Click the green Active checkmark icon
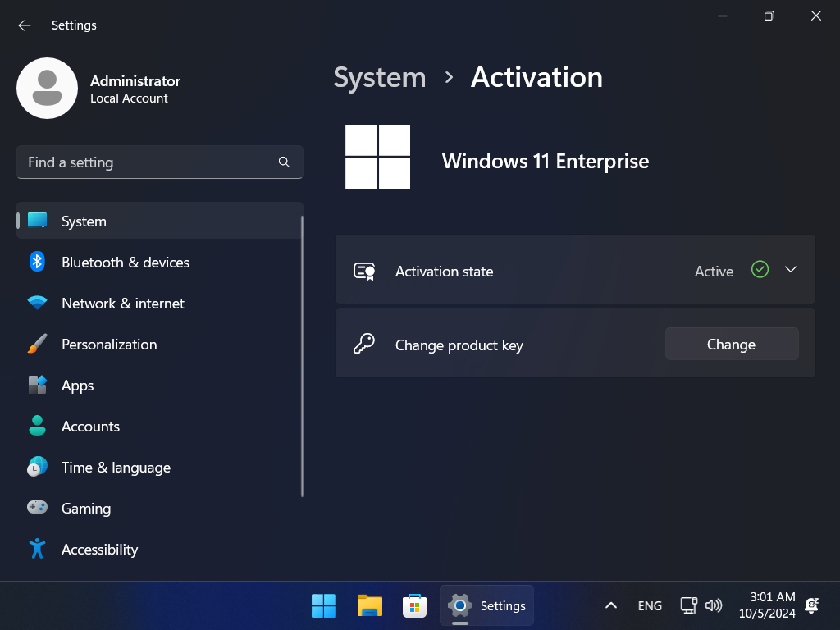 pyautogui.click(x=760, y=269)
